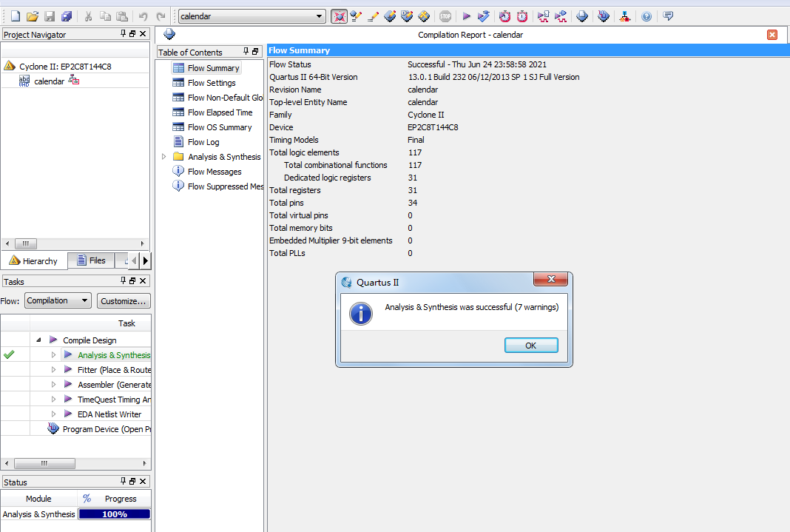
Task: Switch to the Hierarchy tab
Action: pyautogui.click(x=34, y=261)
